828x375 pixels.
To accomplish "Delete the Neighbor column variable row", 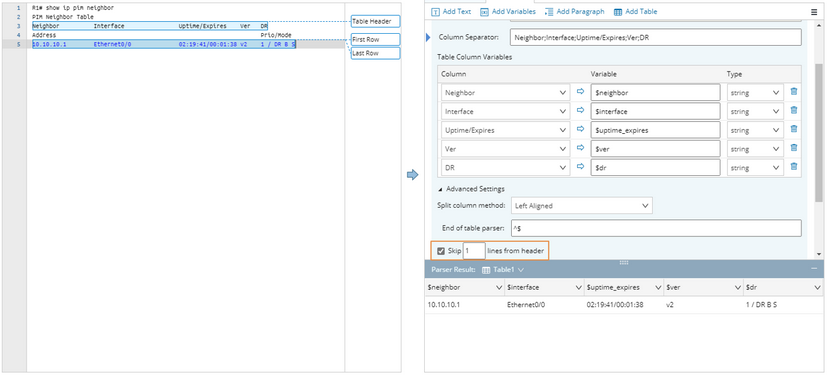I will (793, 92).
